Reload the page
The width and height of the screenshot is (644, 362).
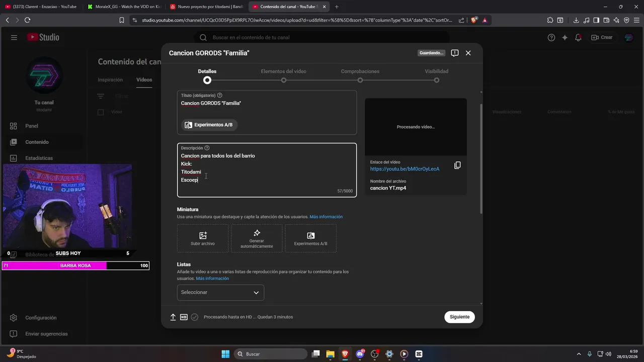click(27, 20)
